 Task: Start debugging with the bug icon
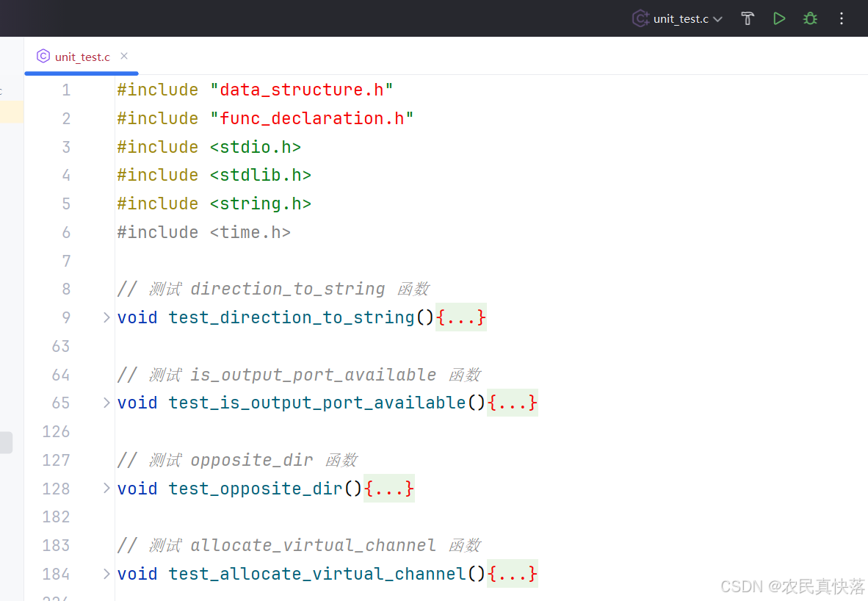tap(810, 18)
